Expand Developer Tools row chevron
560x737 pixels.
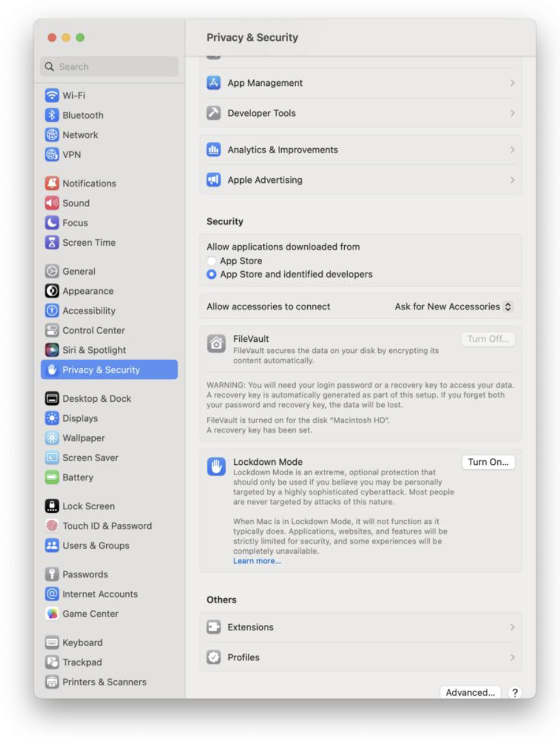coord(512,114)
